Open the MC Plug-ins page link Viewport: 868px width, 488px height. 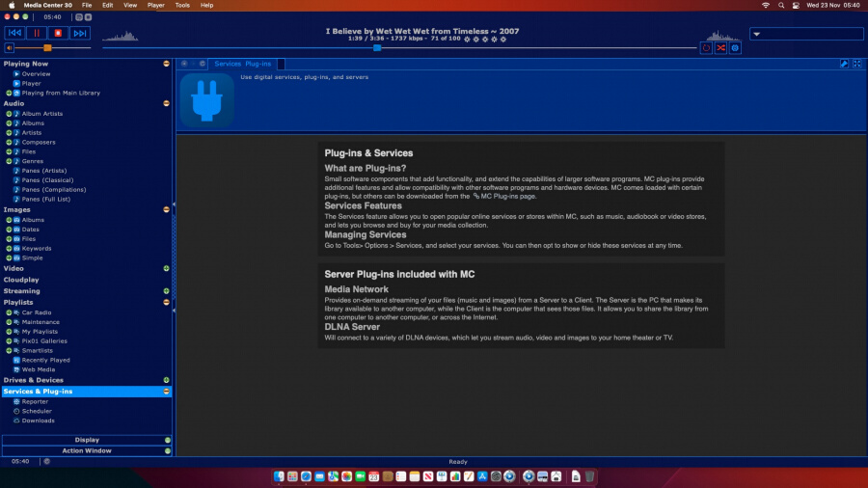507,197
